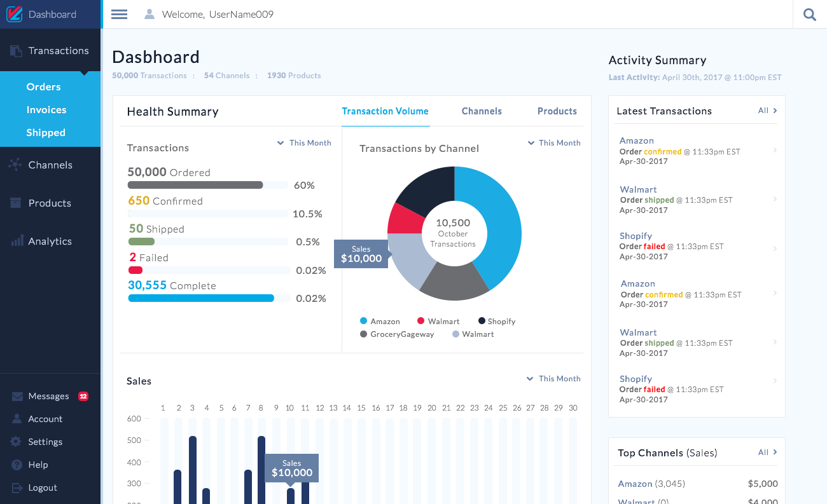The height and width of the screenshot is (504, 827).
Task: Open Analytics via its bar-chart icon
Action: 17,241
